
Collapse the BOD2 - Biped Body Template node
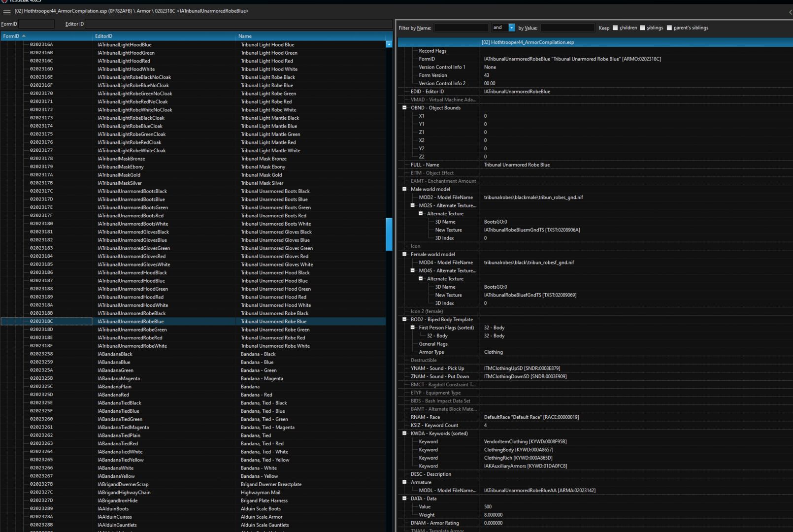(404, 319)
